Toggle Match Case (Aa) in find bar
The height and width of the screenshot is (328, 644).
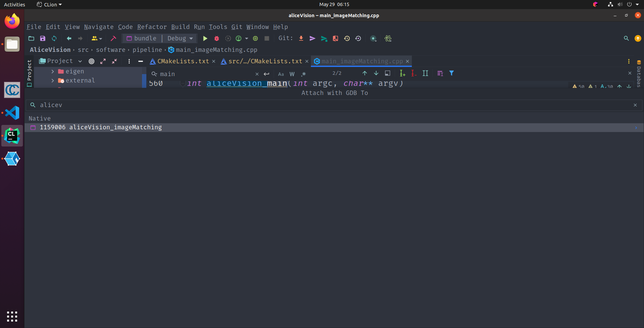tap(281, 74)
